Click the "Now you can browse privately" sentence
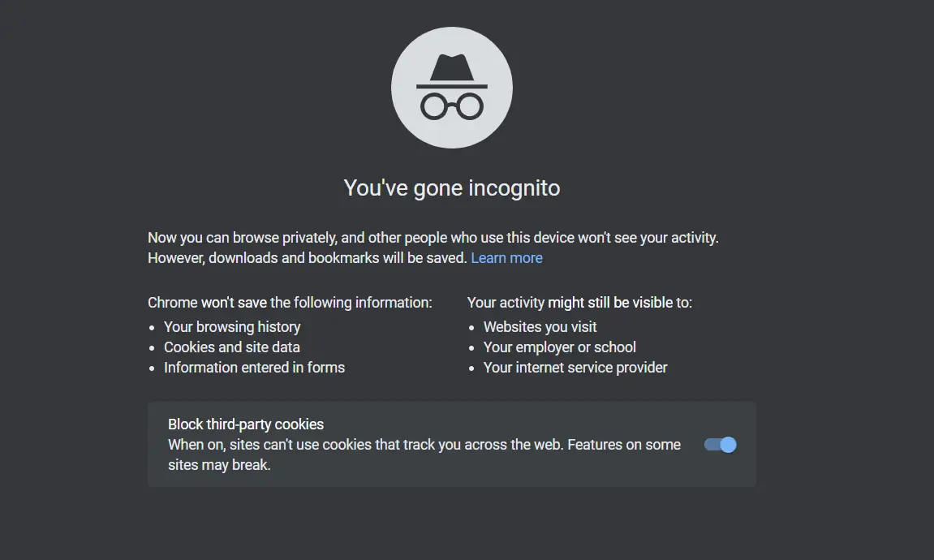Screen dimensions: 934x560 433,238
